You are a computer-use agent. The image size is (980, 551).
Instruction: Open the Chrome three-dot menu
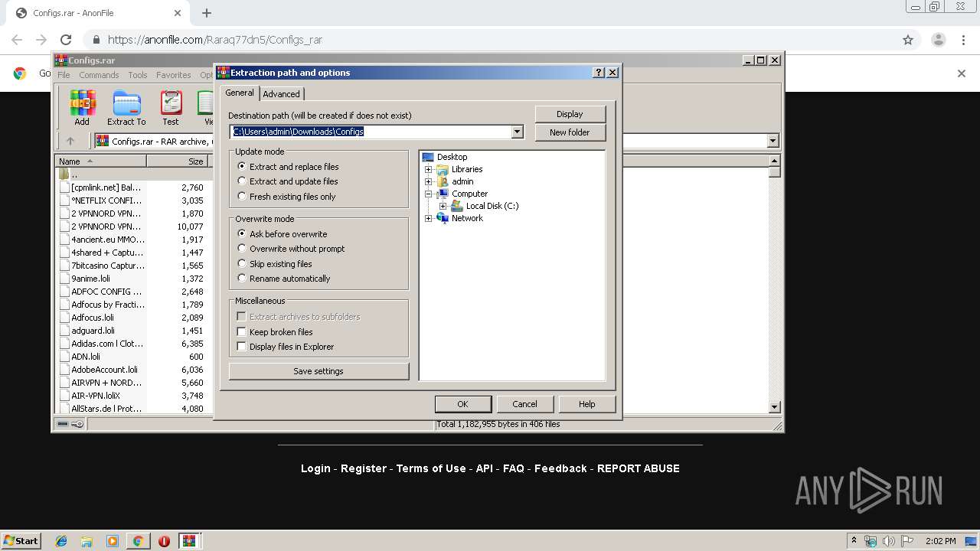click(963, 40)
